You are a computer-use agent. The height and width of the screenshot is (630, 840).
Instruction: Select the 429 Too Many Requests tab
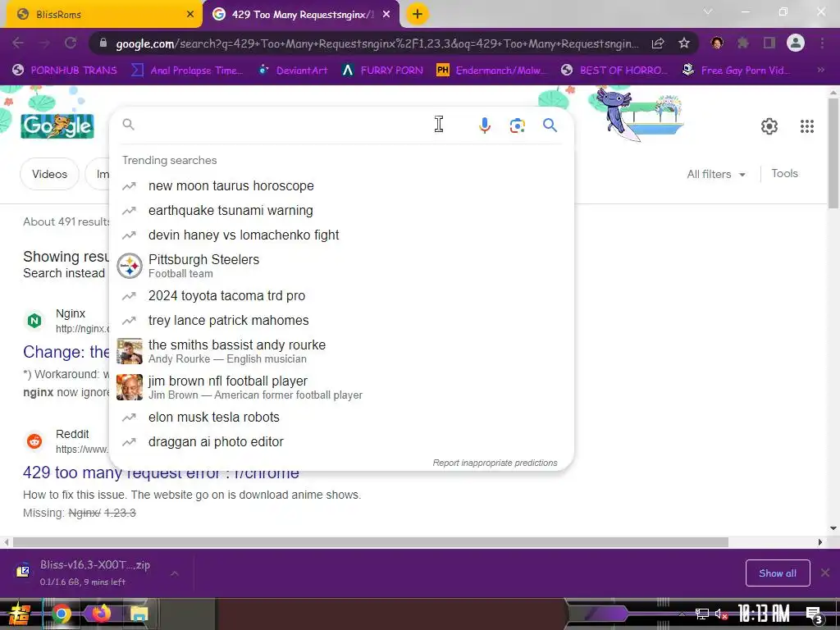click(301, 15)
